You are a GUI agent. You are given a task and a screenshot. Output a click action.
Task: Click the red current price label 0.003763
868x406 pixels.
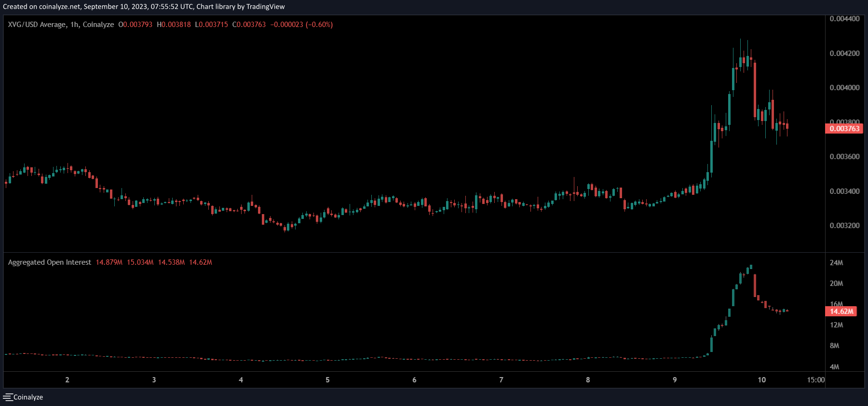coord(844,129)
